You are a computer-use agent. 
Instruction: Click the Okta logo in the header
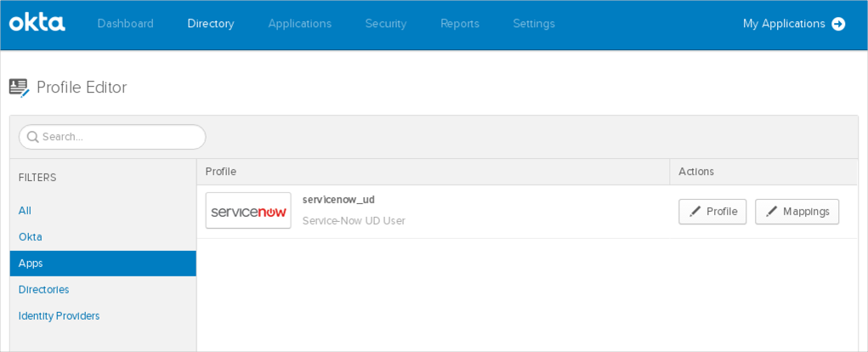click(37, 24)
